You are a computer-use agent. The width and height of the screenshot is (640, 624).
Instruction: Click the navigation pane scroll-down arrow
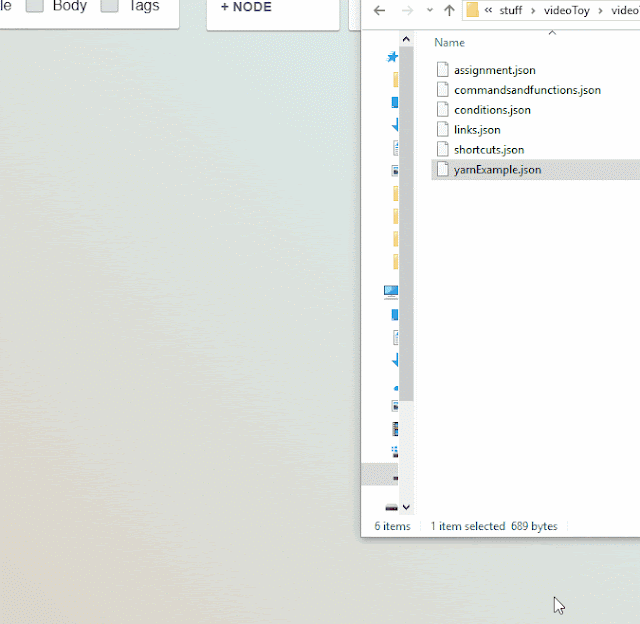coord(406,507)
